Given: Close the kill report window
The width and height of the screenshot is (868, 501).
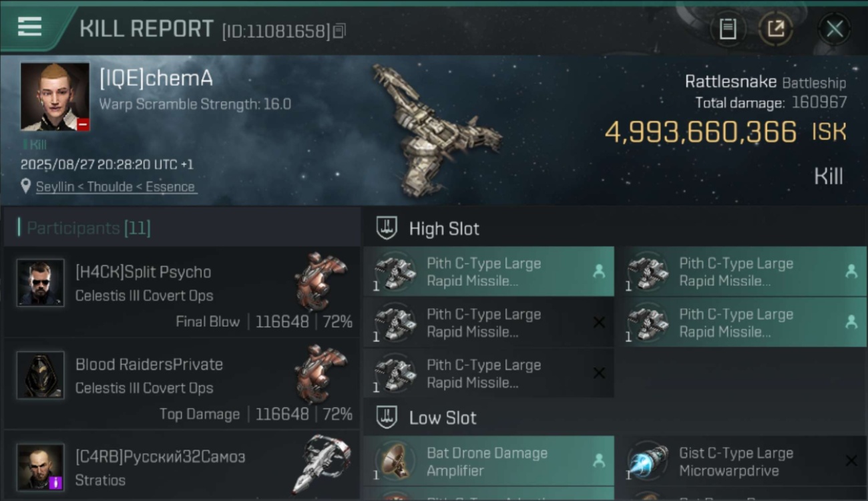Looking at the screenshot, I should pos(835,29).
